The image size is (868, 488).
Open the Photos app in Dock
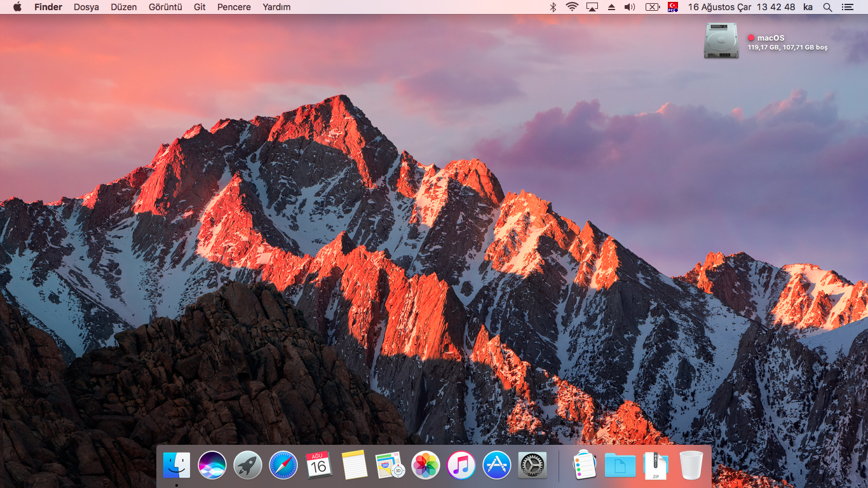426,465
